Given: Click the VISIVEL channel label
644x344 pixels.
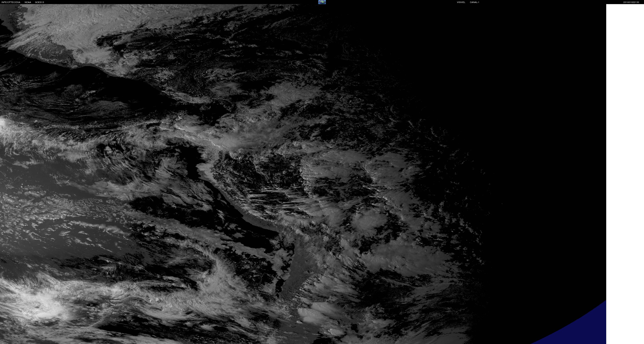Looking at the screenshot, I should (461, 2).
